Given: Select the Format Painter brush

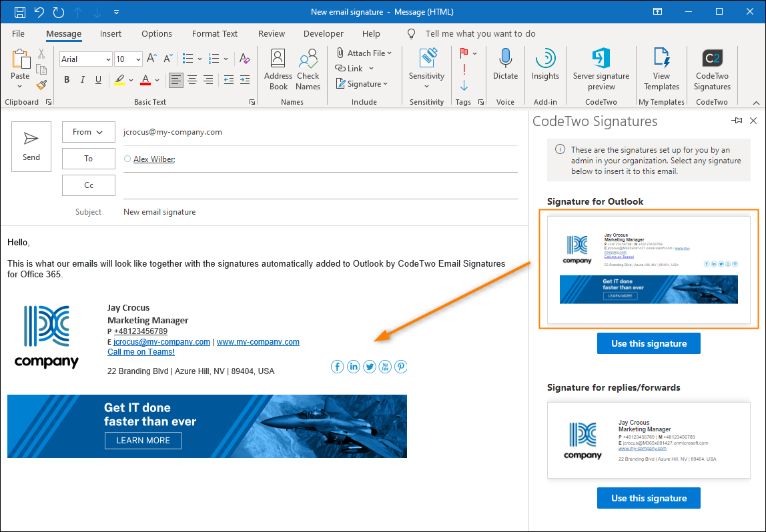Looking at the screenshot, I should pos(41,85).
